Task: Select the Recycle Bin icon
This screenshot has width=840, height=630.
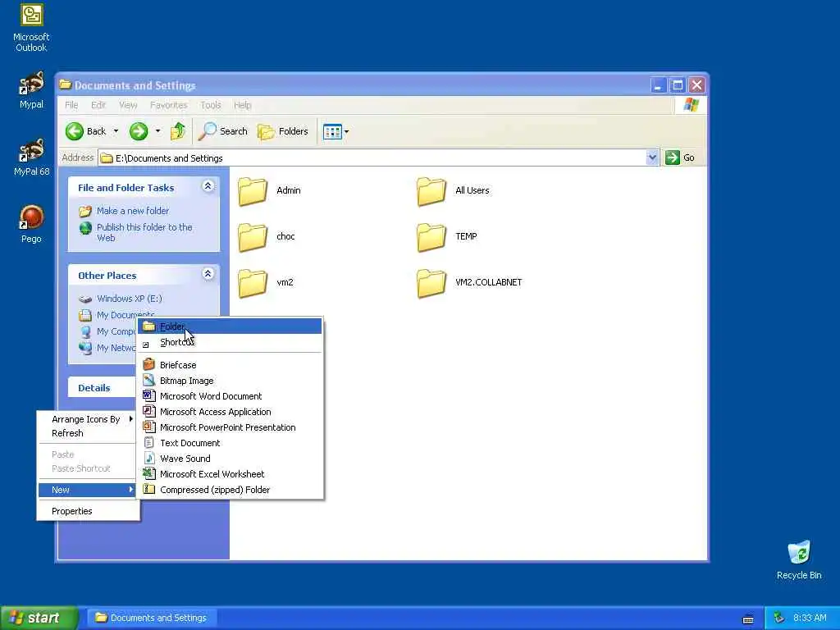Action: click(799, 560)
